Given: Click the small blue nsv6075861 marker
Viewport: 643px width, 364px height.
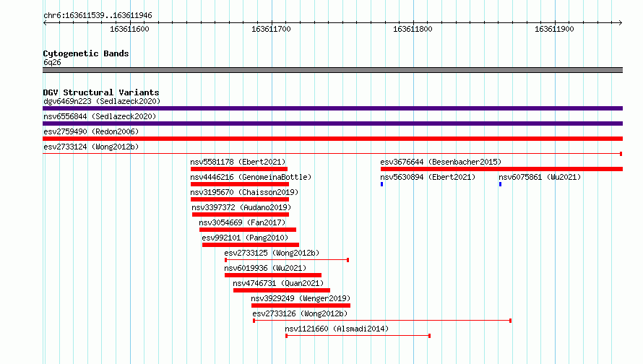Looking at the screenshot, I should 500,184.
